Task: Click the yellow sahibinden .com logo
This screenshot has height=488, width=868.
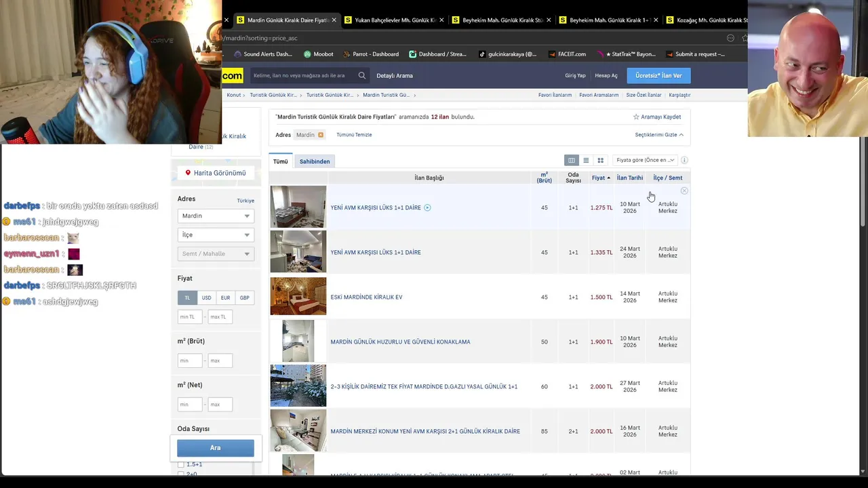Action: point(232,76)
